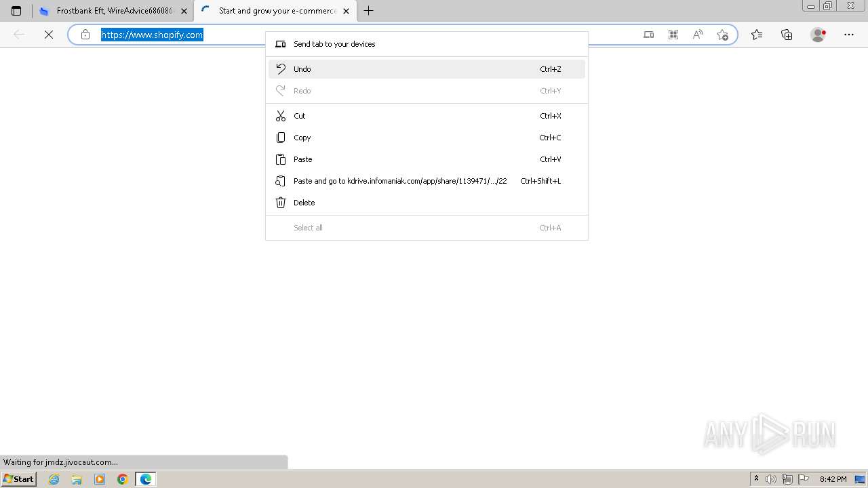Choose Delete in the context menu
The height and width of the screenshot is (488, 868).
coord(427,203)
